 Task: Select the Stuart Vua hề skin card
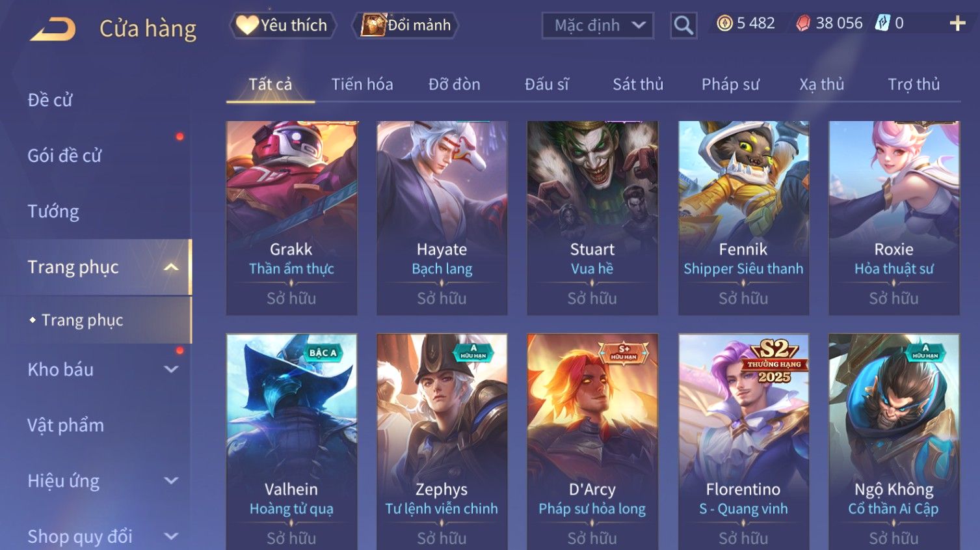coord(592,218)
